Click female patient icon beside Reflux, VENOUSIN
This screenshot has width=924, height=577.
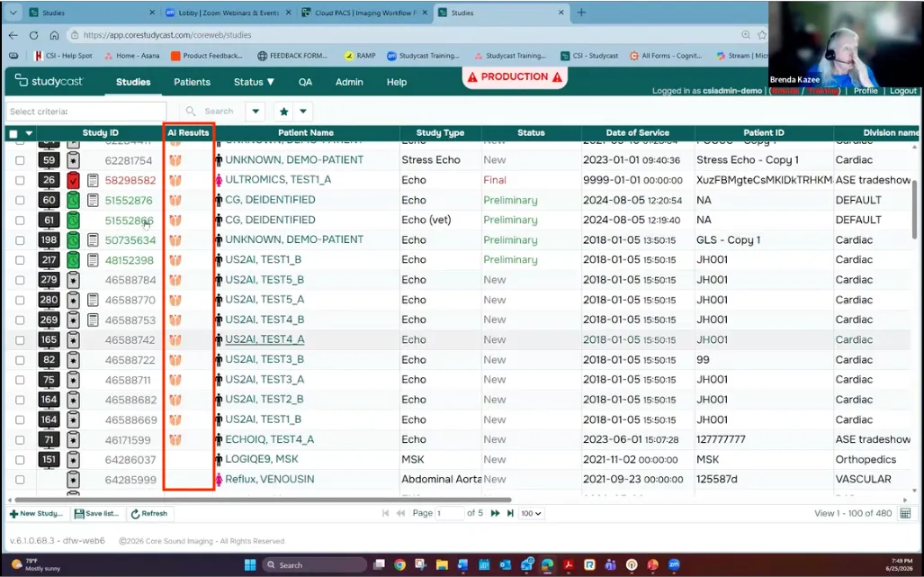[x=219, y=480]
